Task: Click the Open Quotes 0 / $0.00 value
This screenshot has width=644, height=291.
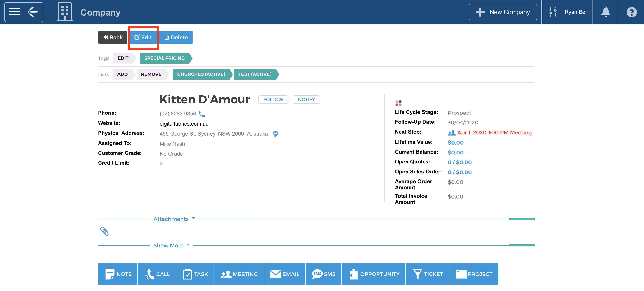Action: pos(459,162)
